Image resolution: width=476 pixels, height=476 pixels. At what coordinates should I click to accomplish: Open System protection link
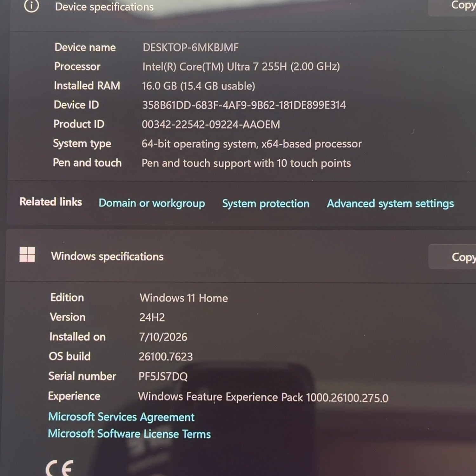click(x=266, y=203)
